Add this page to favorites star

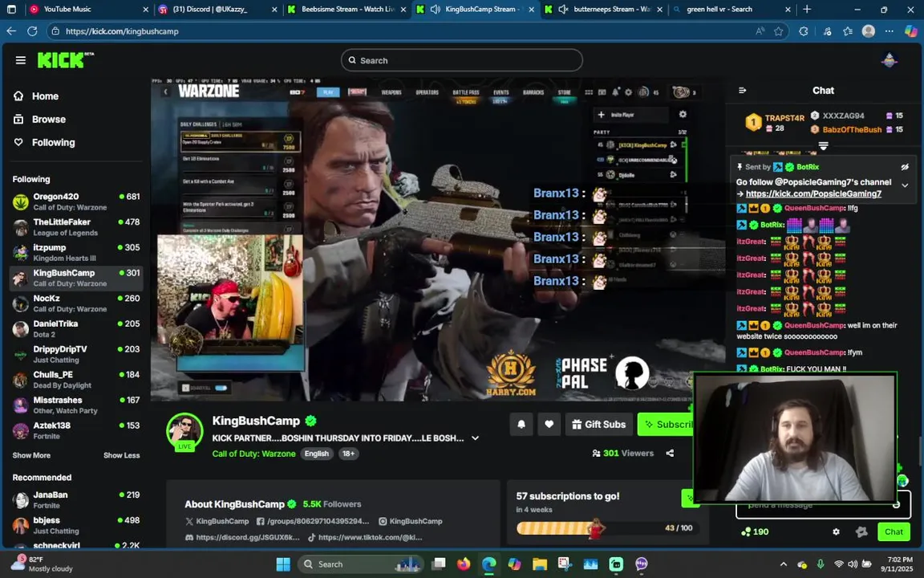point(779,31)
